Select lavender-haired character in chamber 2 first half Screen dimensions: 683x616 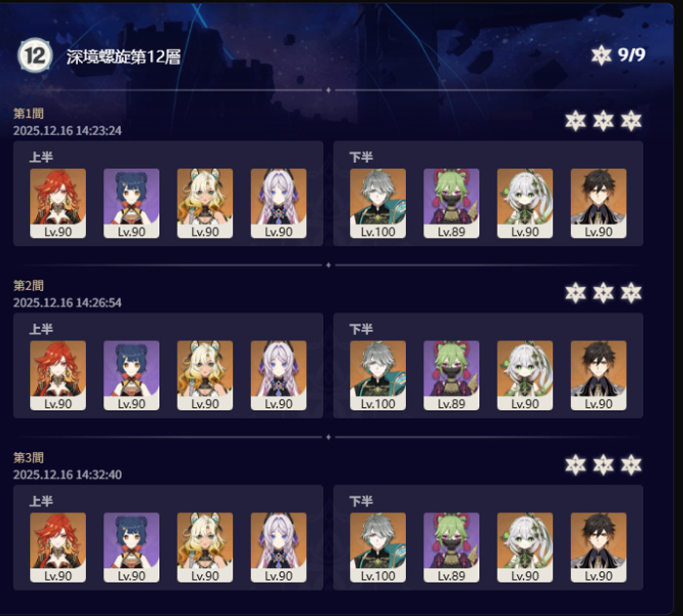tap(278, 376)
